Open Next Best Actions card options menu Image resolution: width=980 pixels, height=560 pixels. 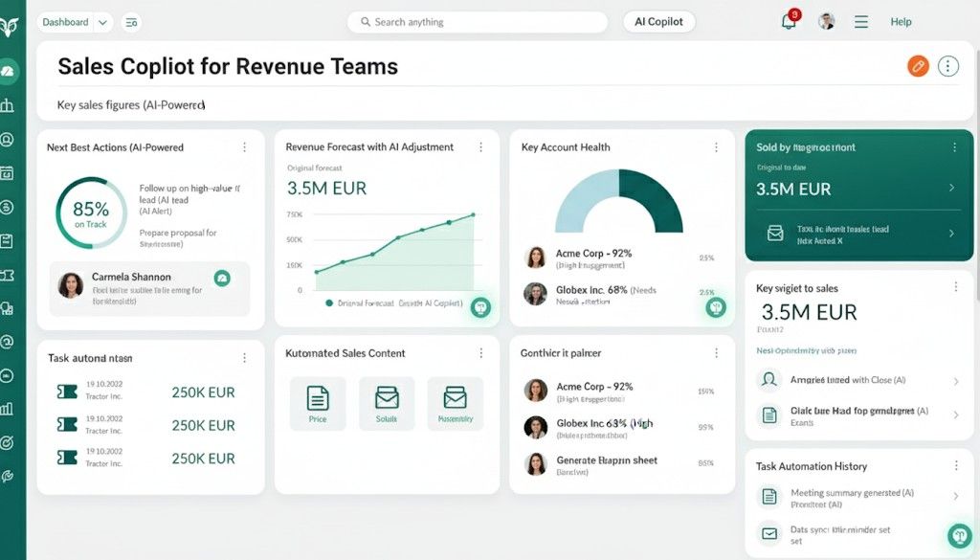(244, 147)
